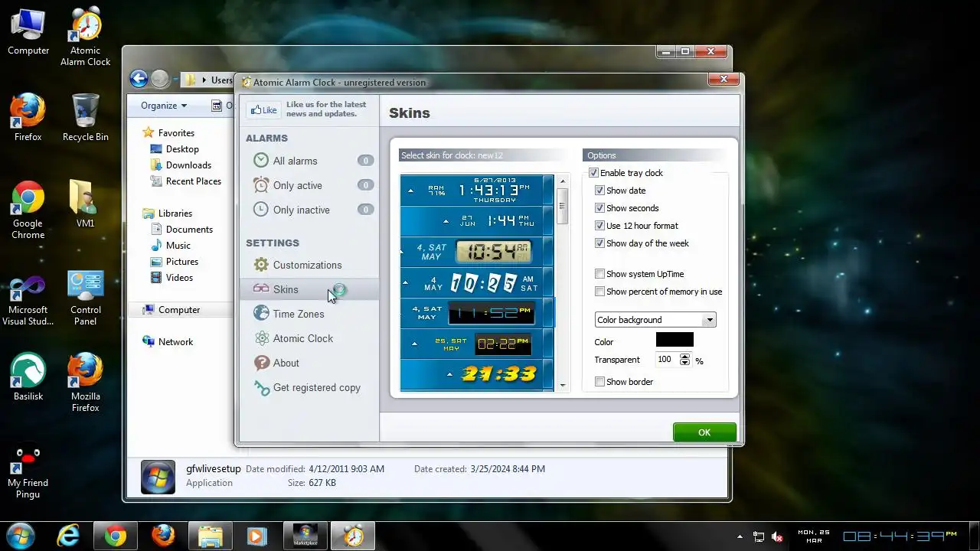This screenshot has width=980, height=551.
Task: Toggle Enable tray clock checkbox
Action: coord(593,173)
